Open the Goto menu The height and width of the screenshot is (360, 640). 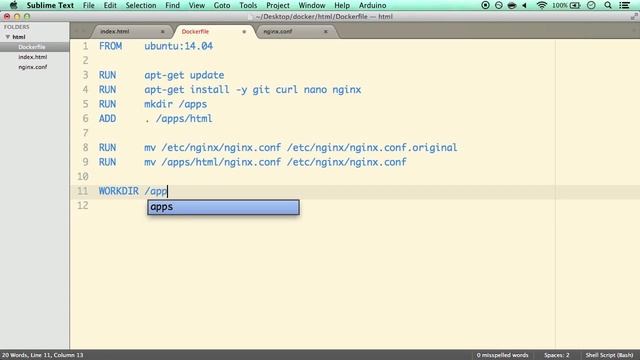pos(222,5)
